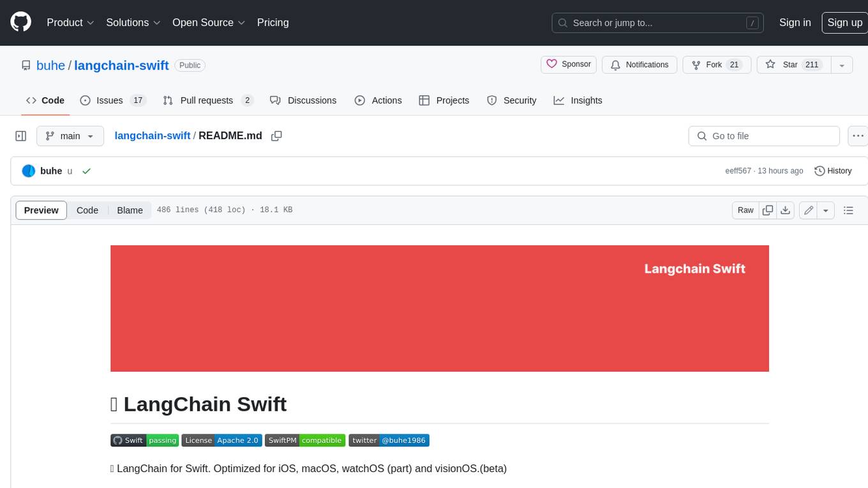Click the buhe avatar image
The width and height of the screenshot is (868, 488).
[x=28, y=171]
